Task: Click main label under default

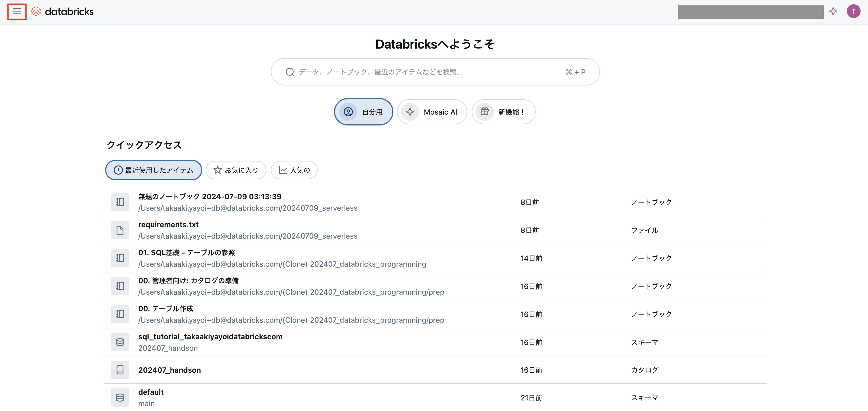Action: [x=146, y=403]
